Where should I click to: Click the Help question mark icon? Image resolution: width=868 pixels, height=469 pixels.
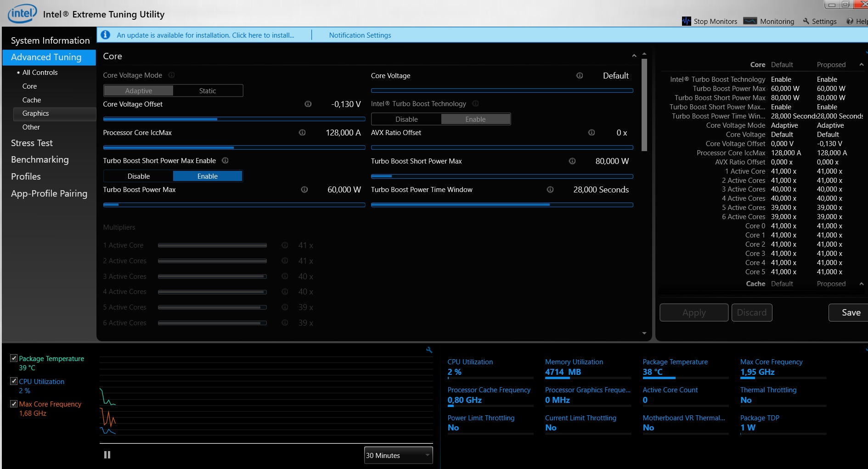[850, 21]
